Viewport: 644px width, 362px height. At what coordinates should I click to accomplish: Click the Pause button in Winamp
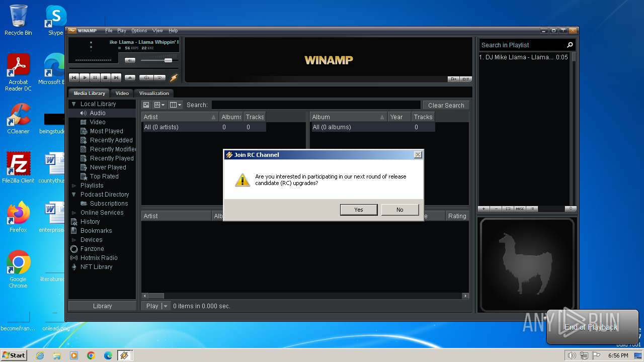point(95,77)
